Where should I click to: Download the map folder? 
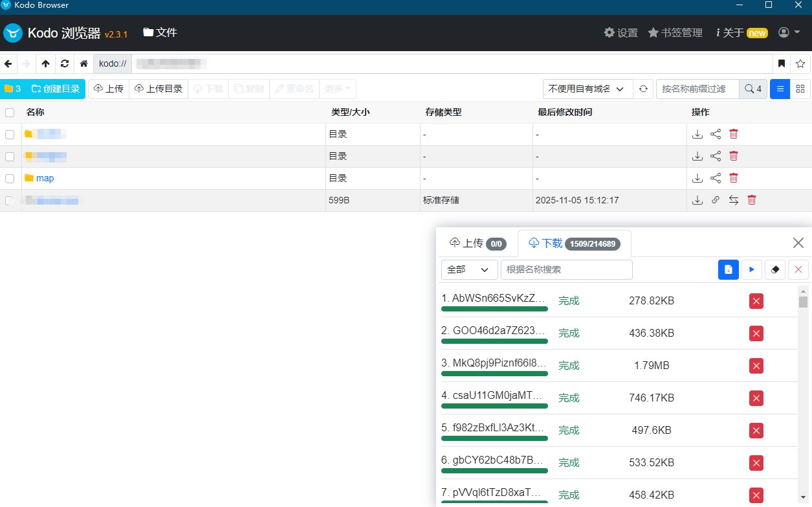(x=697, y=178)
